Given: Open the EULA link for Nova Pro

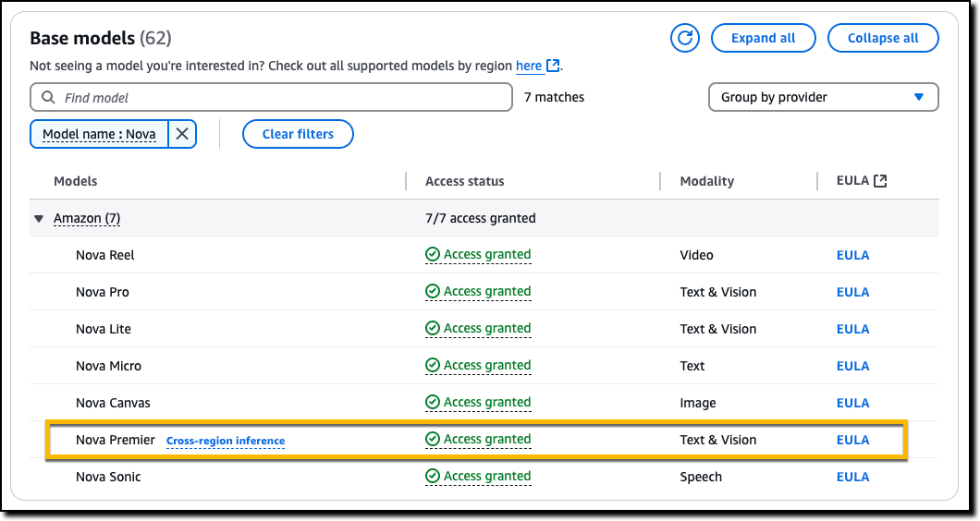Looking at the screenshot, I should 852,292.
